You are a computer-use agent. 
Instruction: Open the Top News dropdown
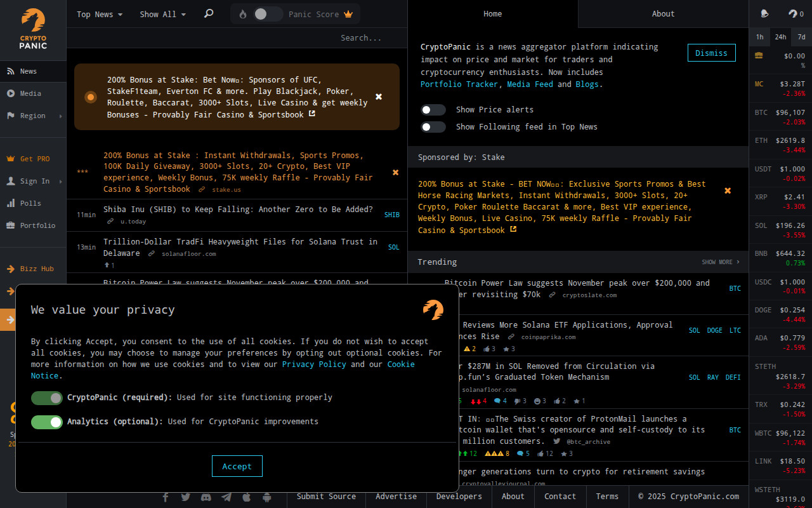(x=100, y=14)
